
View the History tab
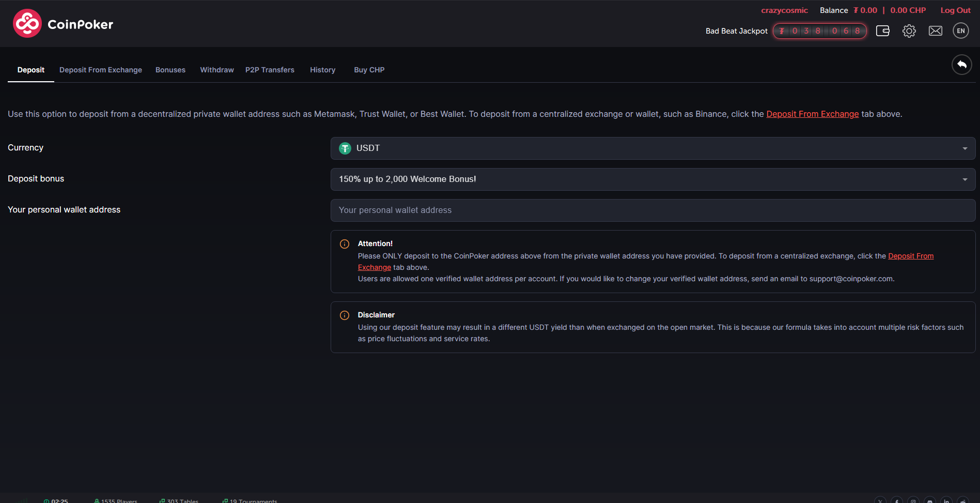323,70
